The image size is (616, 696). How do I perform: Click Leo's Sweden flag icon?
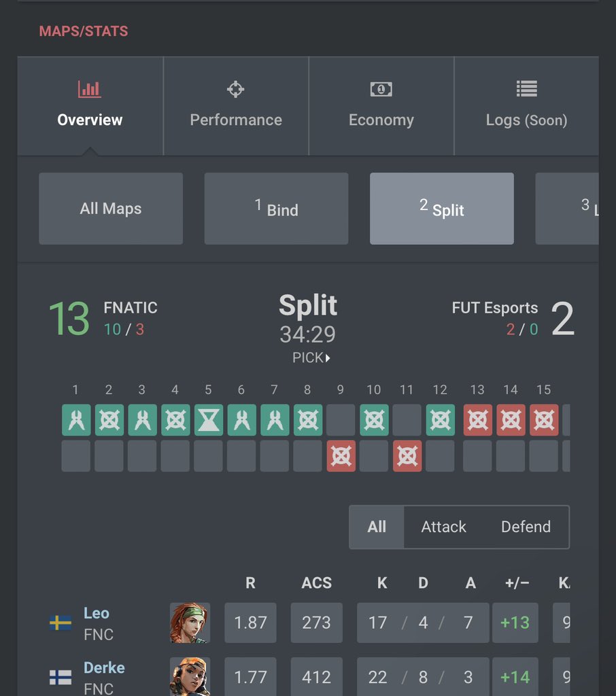pyautogui.click(x=61, y=623)
